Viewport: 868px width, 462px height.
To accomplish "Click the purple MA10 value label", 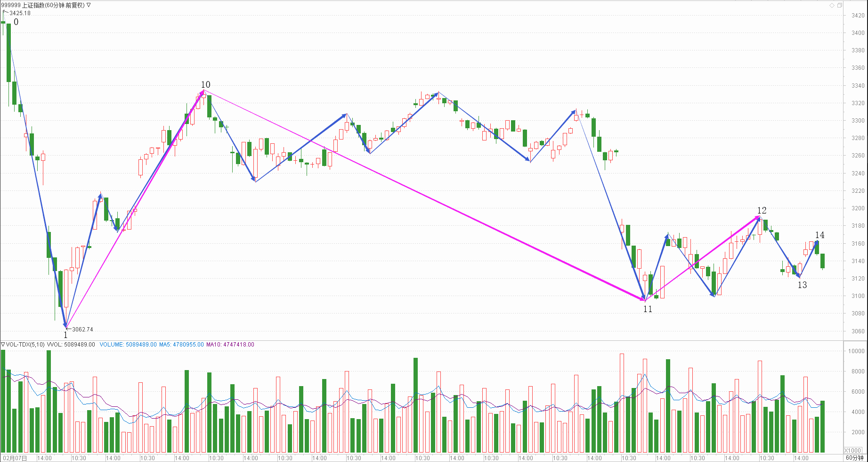I will tap(230, 345).
